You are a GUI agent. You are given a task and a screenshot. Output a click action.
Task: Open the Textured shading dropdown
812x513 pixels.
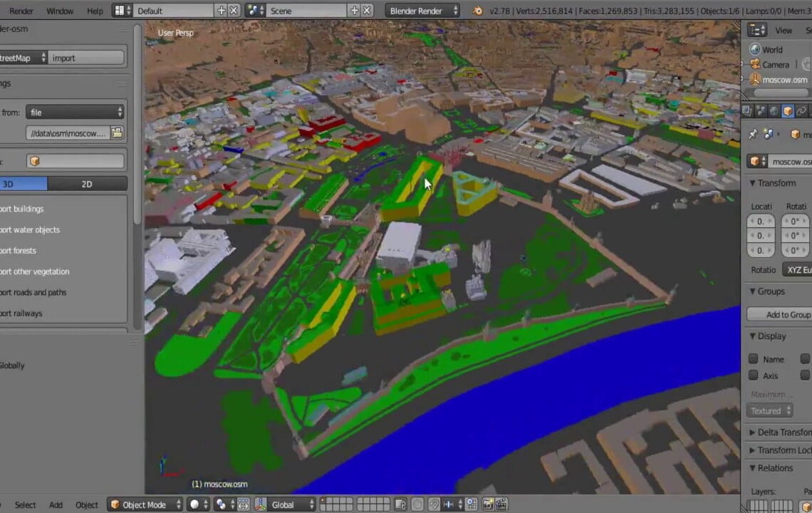770,410
